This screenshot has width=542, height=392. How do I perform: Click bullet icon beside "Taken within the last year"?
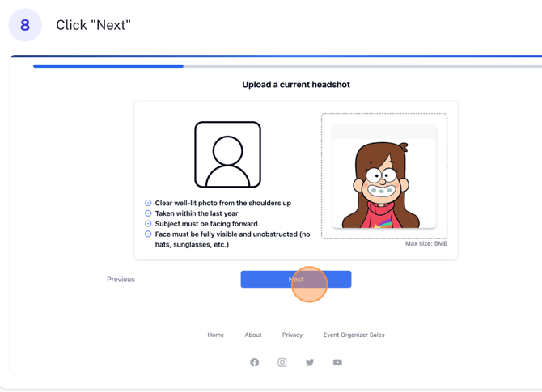148,213
